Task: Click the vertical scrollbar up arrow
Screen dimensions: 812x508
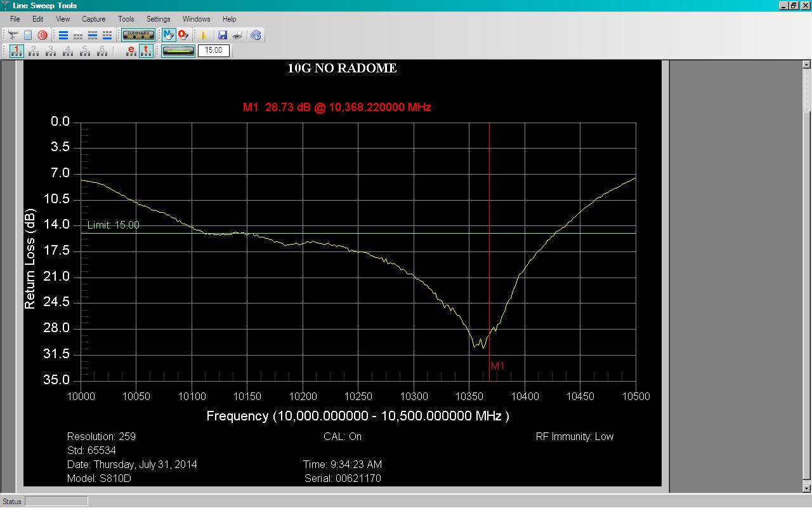Action: click(x=807, y=65)
